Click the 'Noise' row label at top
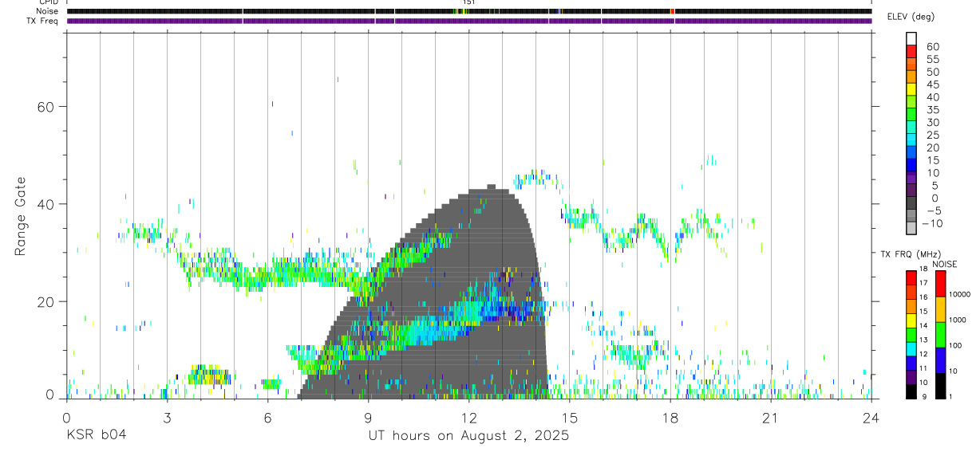This screenshot has width=980, height=452. [x=48, y=11]
